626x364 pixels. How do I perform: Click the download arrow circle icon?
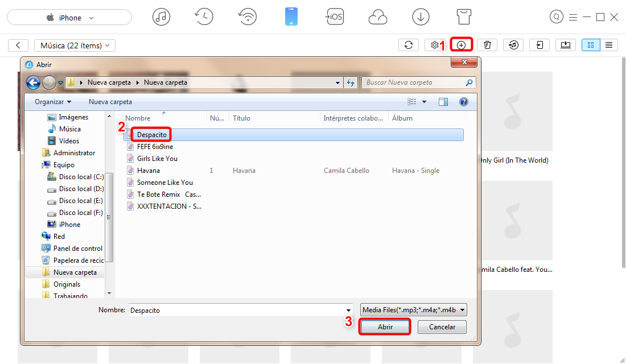tap(421, 17)
